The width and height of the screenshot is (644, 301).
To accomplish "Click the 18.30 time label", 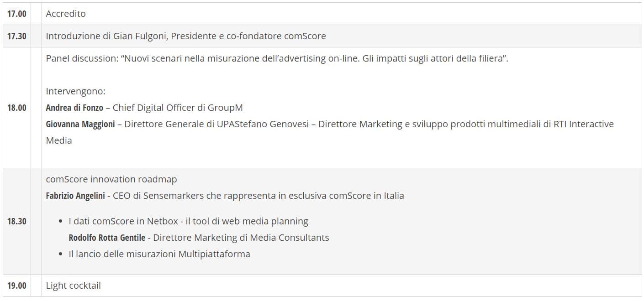I will click(x=17, y=221).
